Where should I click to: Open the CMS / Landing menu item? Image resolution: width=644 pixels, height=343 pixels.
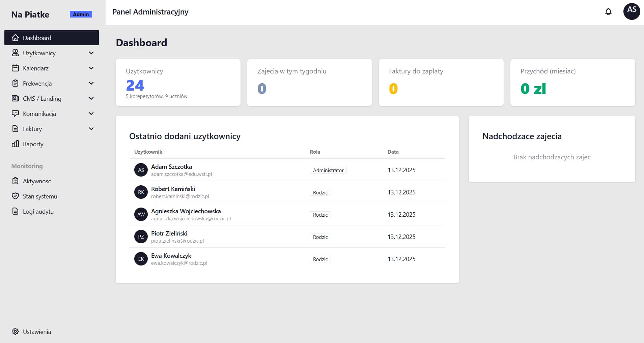(42, 98)
